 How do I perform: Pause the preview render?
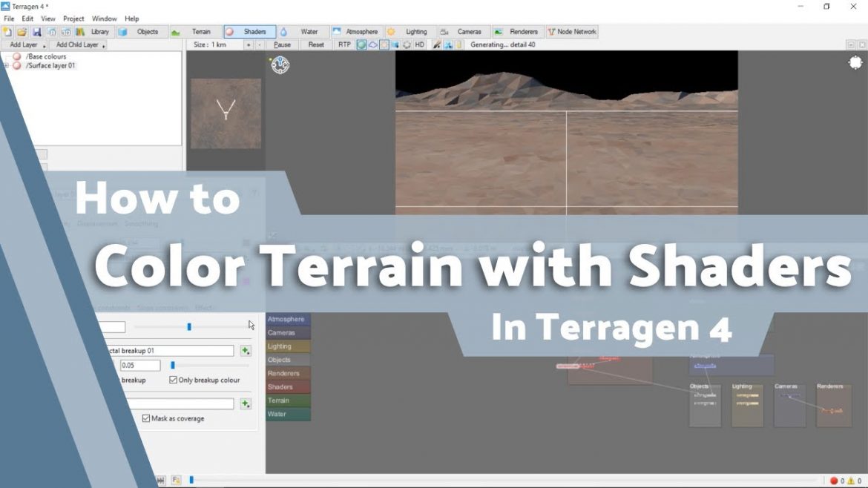282,44
